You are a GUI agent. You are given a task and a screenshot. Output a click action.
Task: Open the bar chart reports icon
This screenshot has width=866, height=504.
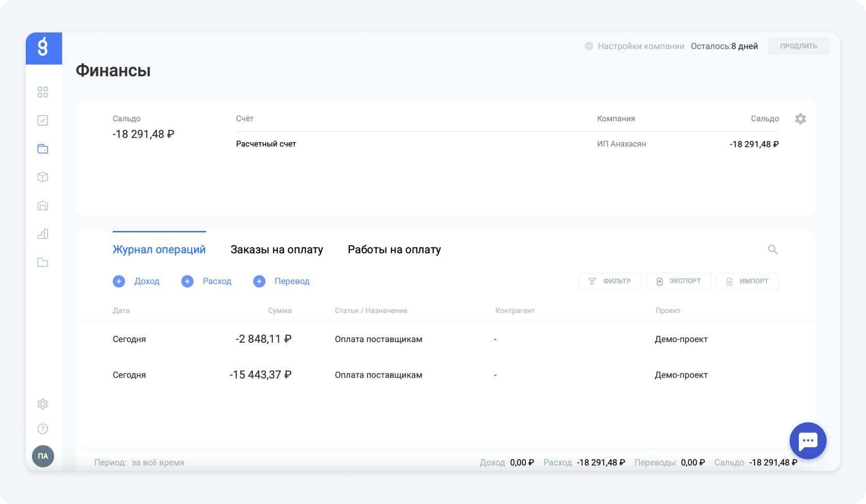coord(43,234)
